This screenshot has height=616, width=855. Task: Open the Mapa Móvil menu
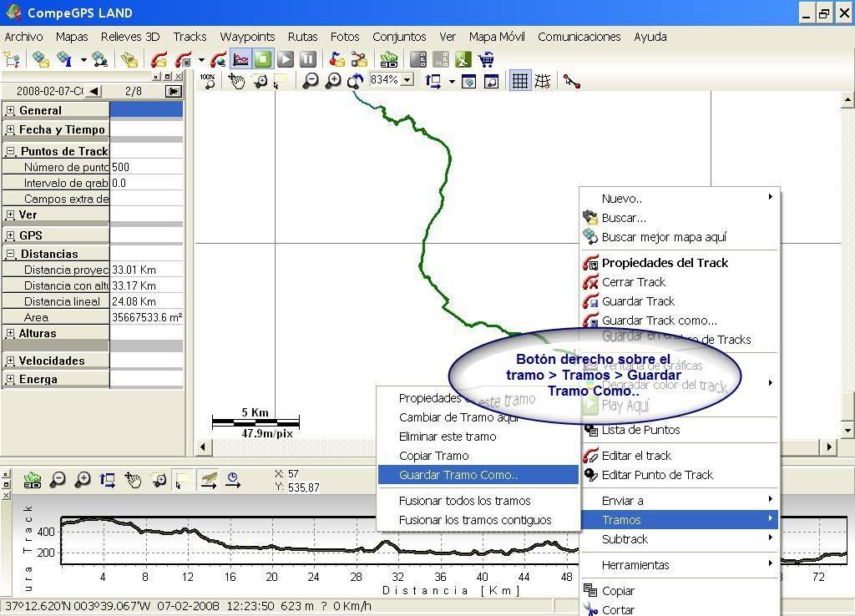pos(497,37)
